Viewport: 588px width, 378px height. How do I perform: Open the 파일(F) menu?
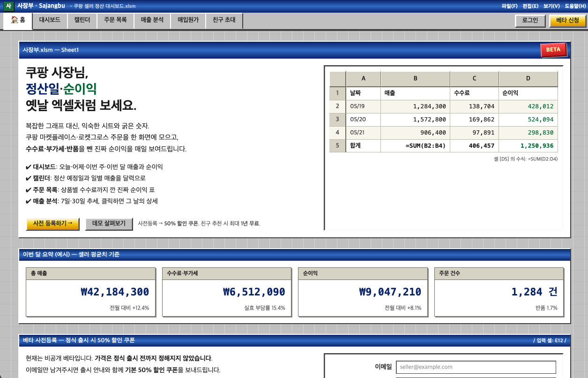(x=509, y=6)
